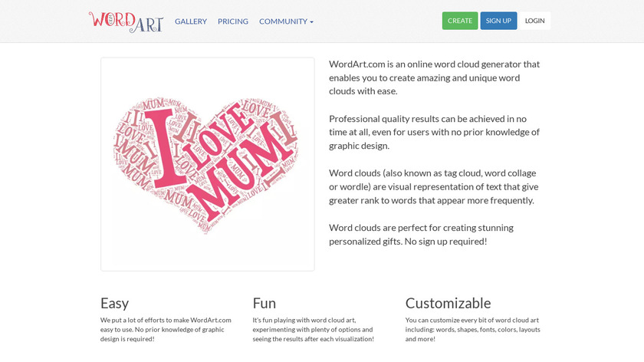Open the Login link
The image size is (644, 362).
coord(534,21)
